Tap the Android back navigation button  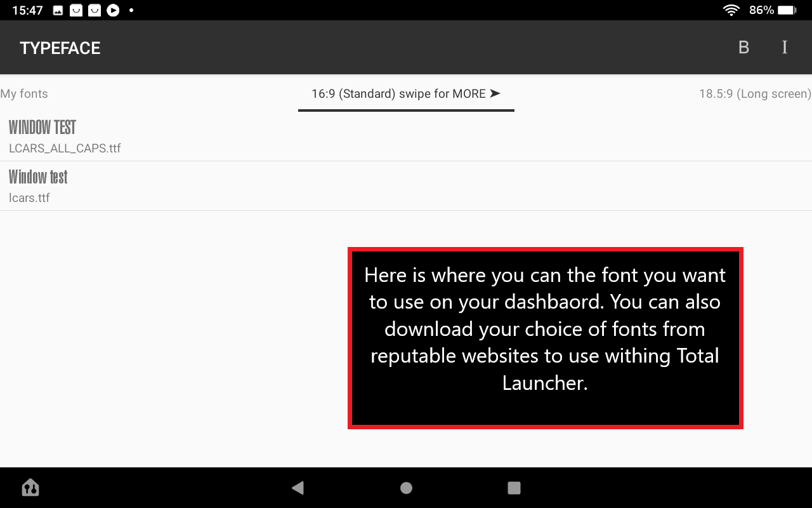coord(298,488)
